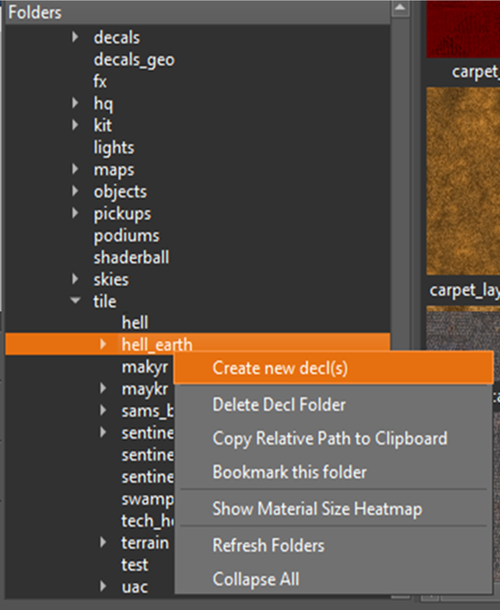Select the red carpet material thumbnail
Screen dimensions: 500x610
pos(463,29)
